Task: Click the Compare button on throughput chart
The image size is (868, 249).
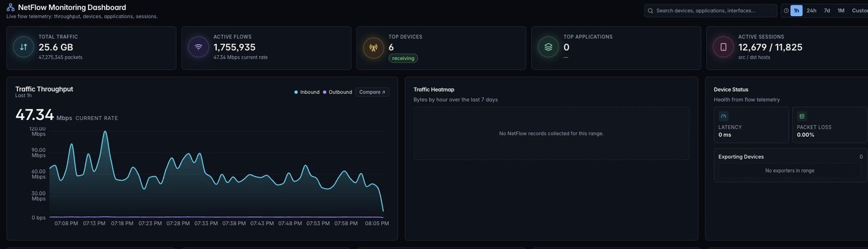Action: [372, 92]
